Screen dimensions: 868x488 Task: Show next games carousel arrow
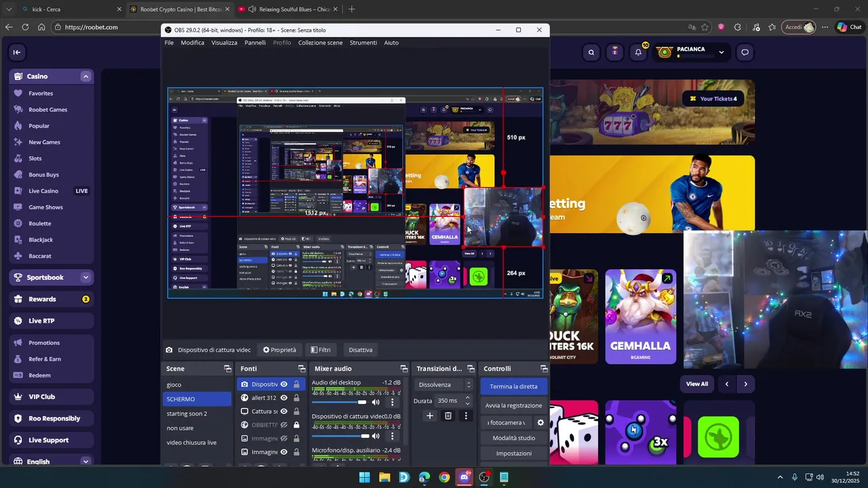(745, 384)
